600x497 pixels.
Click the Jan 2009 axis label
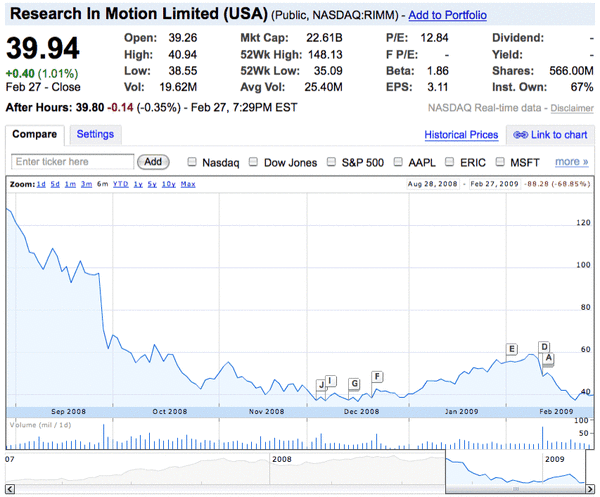(461, 412)
